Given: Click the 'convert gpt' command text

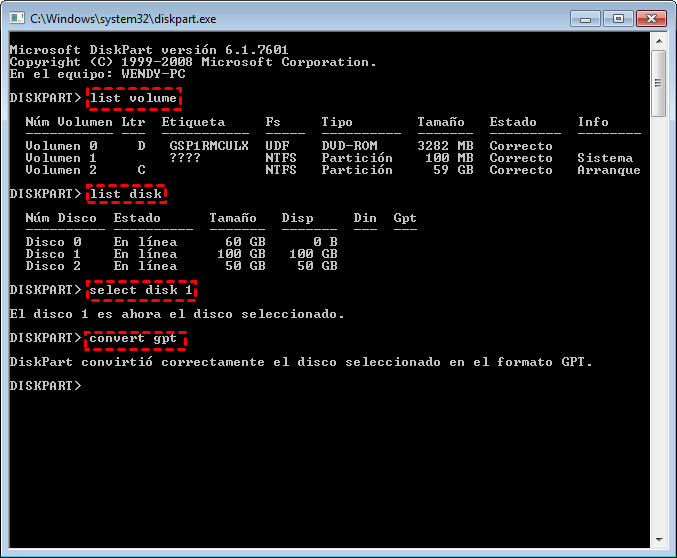Looking at the screenshot, I should click(x=133, y=338).
